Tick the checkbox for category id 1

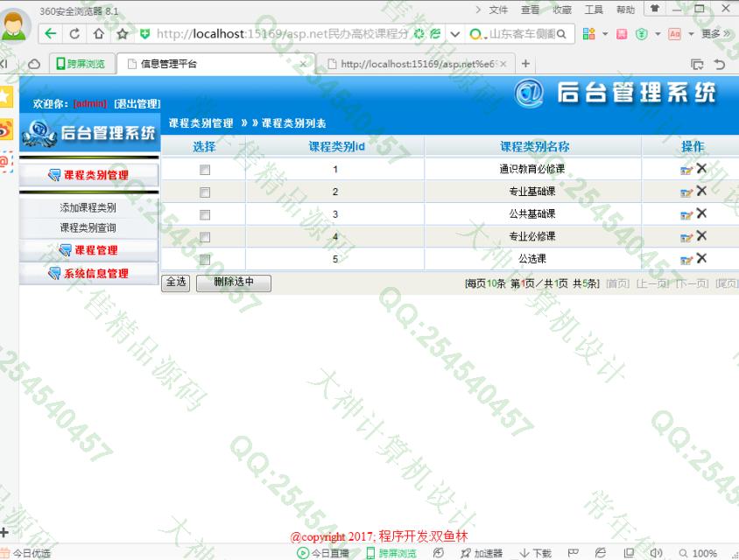205,170
